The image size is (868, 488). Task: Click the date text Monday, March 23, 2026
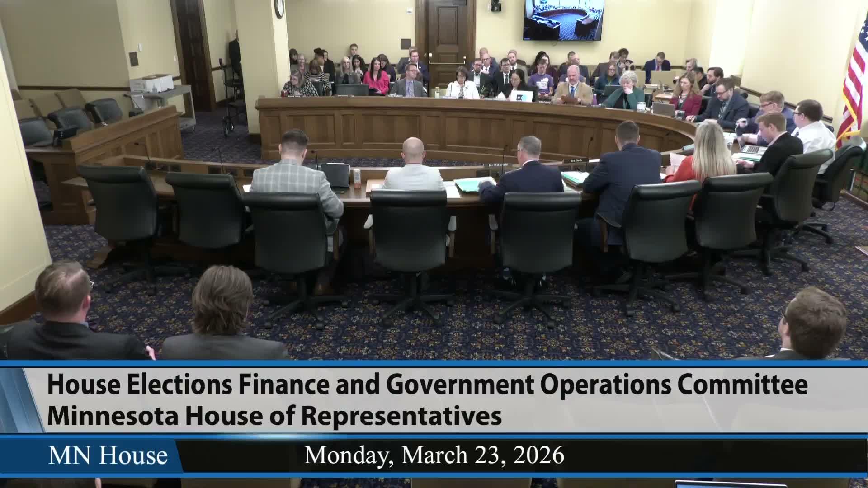[x=434, y=455]
